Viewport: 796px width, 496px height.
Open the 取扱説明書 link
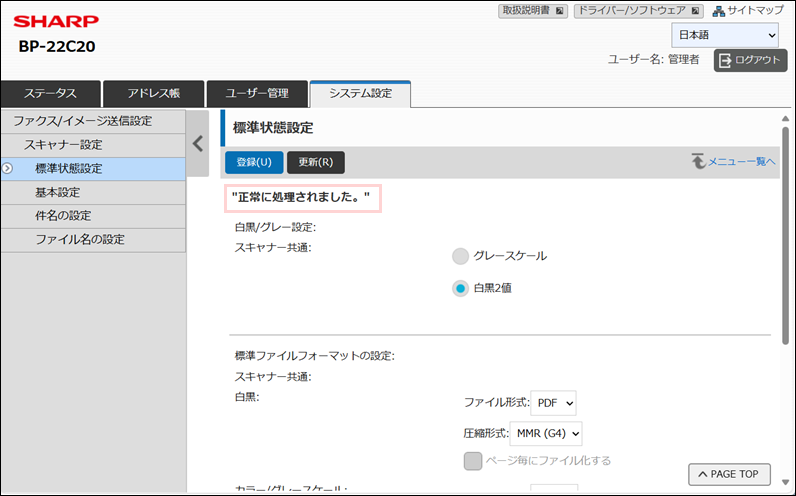click(x=533, y=11)
